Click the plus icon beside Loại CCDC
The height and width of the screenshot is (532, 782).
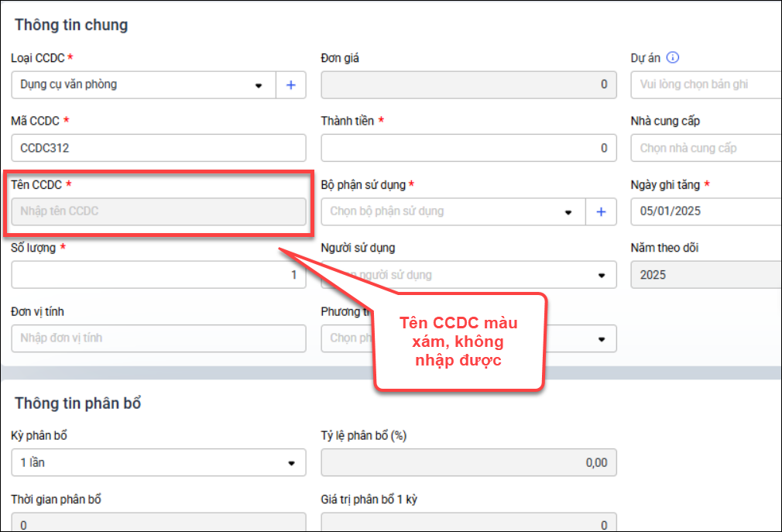coord(291,85)
